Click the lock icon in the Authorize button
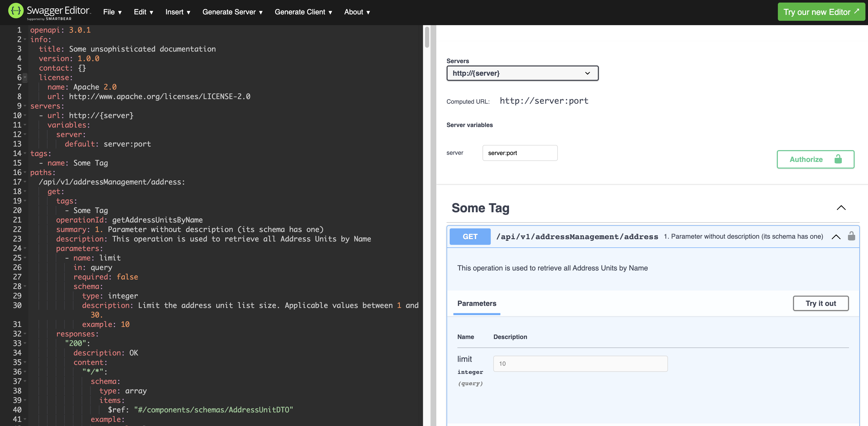The width and height of the screenshot is (868, 426). point(838,159)
